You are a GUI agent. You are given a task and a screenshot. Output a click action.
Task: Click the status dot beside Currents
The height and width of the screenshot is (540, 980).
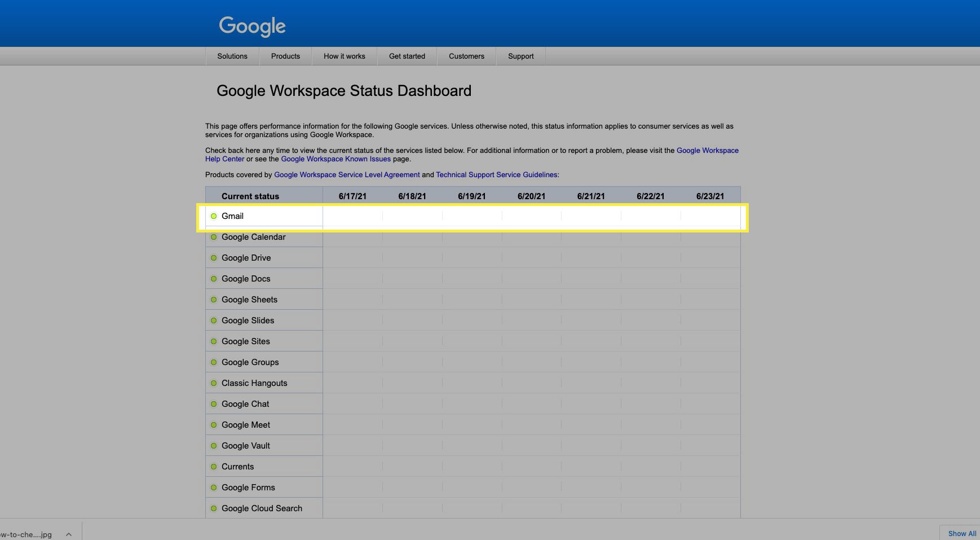click(x=214, y=467)
